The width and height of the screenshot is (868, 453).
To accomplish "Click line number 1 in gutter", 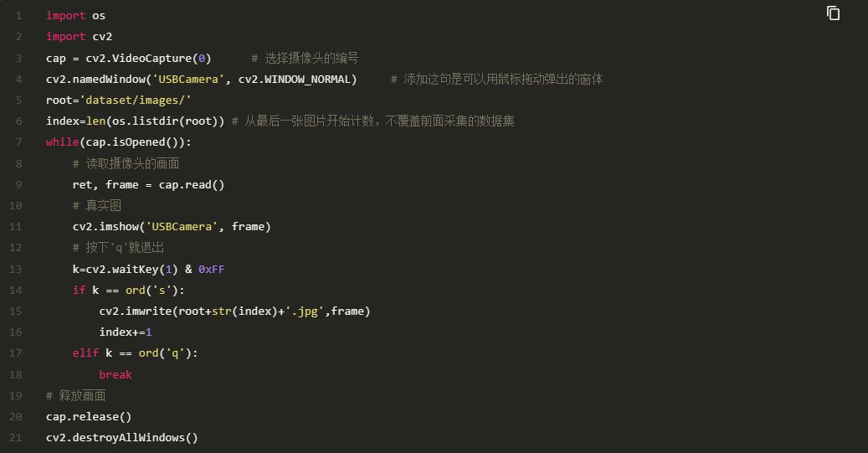I will [18, 16].
